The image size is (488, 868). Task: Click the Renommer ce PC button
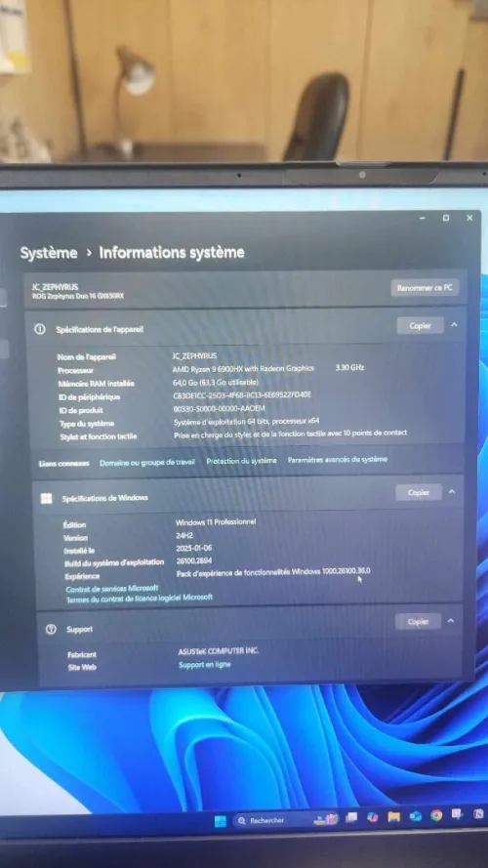425,288
